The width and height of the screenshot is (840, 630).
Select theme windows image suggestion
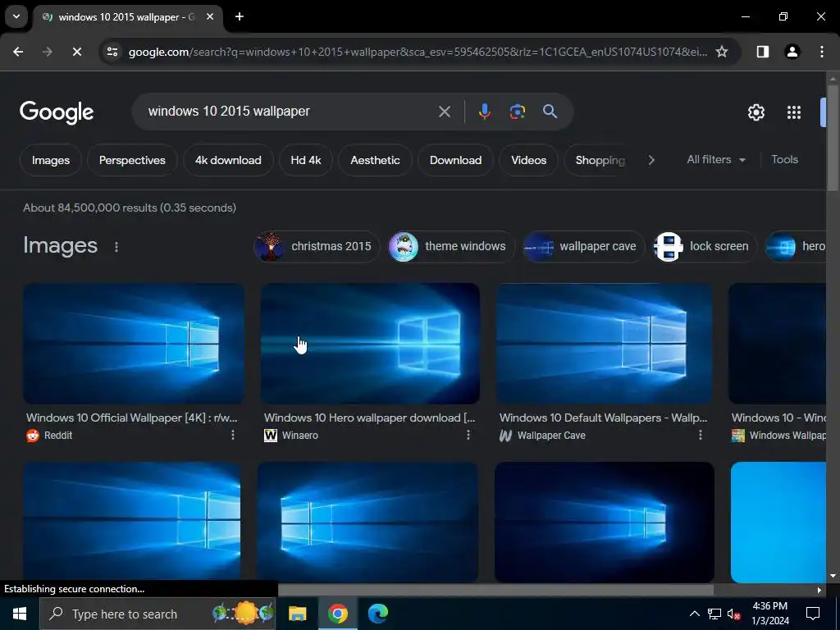(x=451, y=246)
